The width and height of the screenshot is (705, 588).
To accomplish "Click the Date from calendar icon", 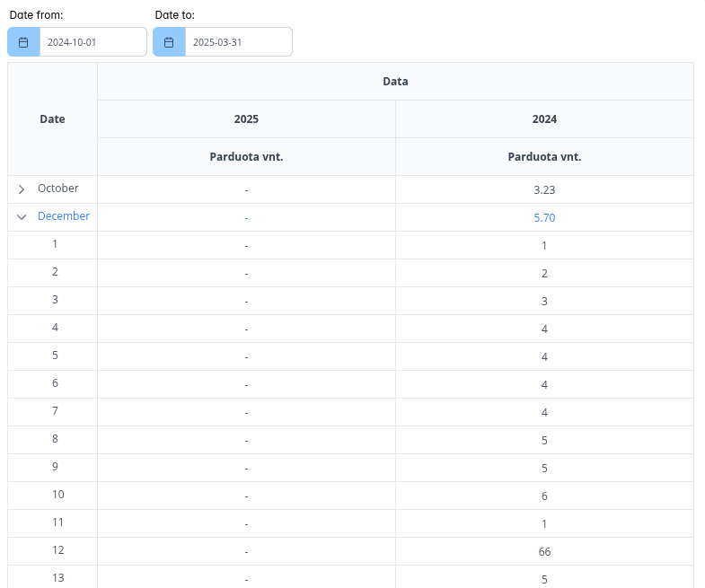I will [23, 42].
